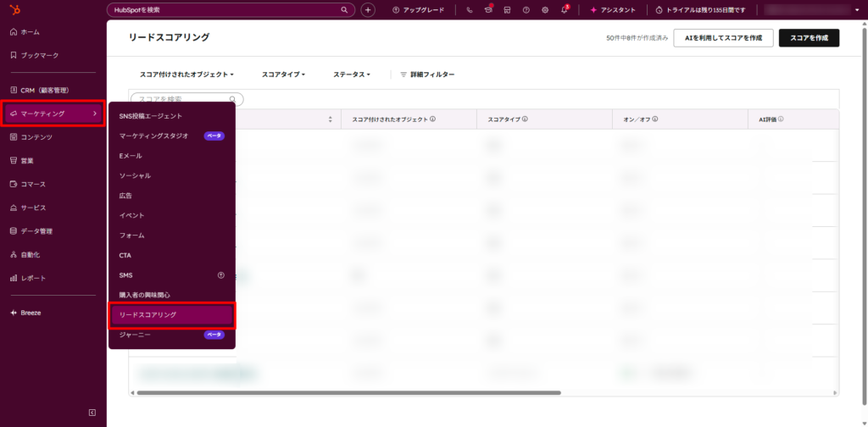Image resolution: width=868 pixels, height=427 pixels.
Task: Click the plus create button in top bar
Action: click(x=368, y=10)
